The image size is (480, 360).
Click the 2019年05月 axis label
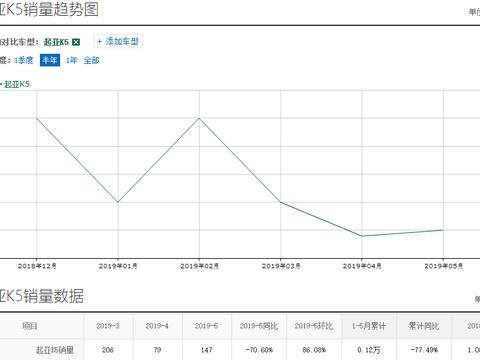pos(443,266)
